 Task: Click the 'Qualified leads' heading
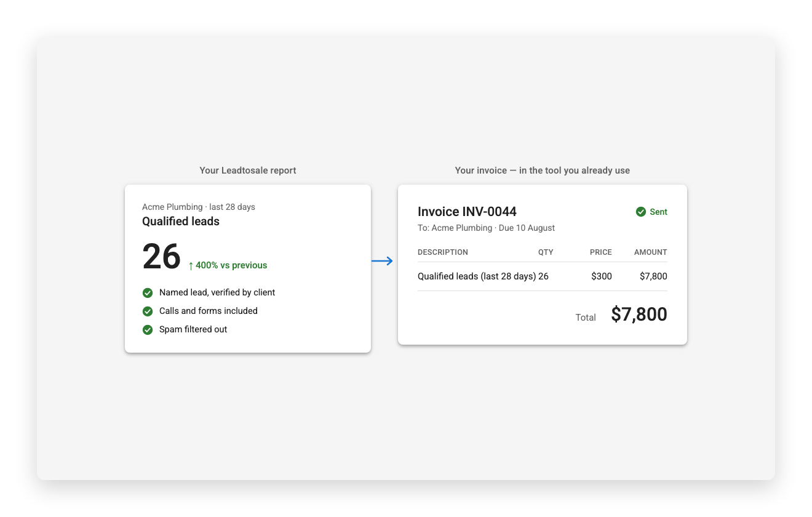181,222
